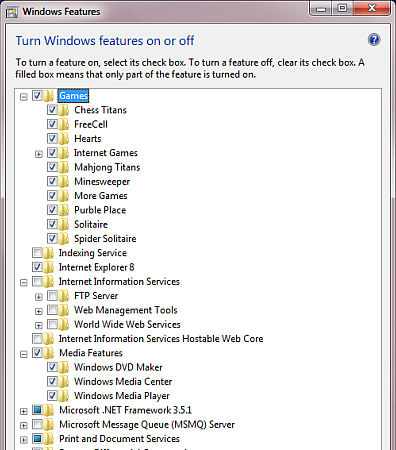The width and height of the screenshot is (396, 450).
Task: Enable the Microsoft Message Queue Server checkbox
Action: [x=37, y=424]
